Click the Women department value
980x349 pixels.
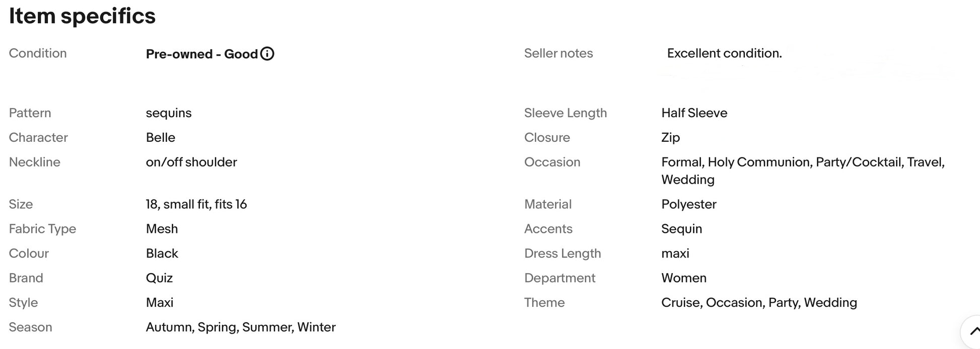point(684,278)
